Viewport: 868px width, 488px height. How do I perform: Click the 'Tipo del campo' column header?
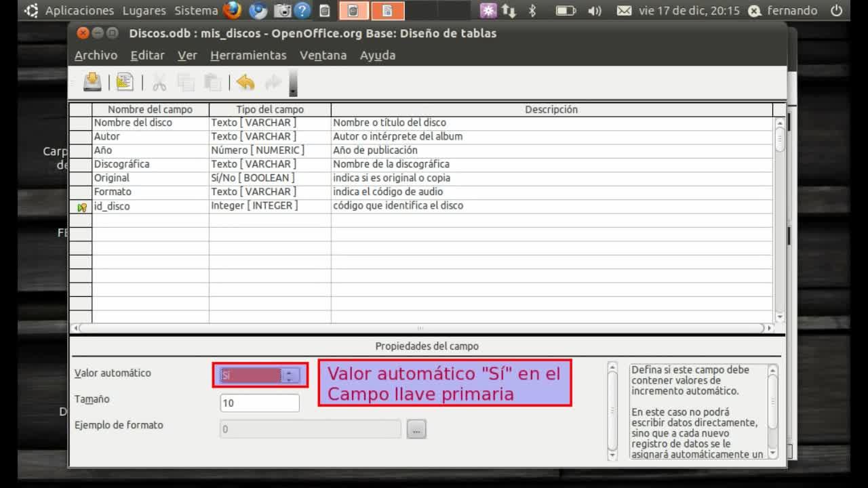coord(270,109)
